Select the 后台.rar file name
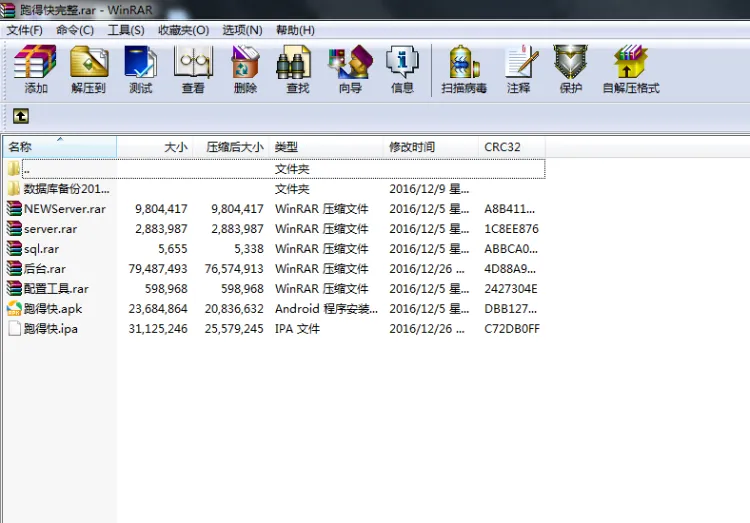The image size is (750, 523). 44,268
